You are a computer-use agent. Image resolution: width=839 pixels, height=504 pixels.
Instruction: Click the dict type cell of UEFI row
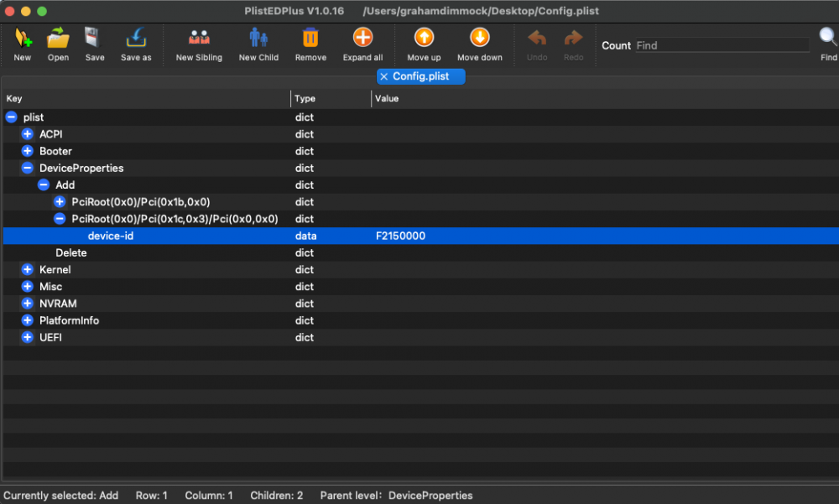305,338
